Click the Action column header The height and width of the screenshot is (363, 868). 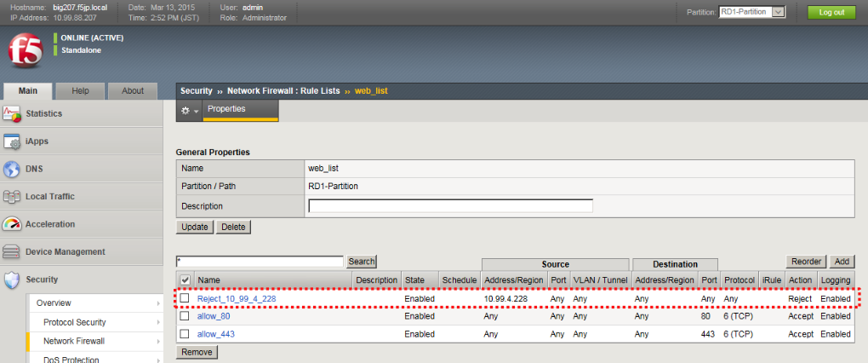click(x=801, y=280)
